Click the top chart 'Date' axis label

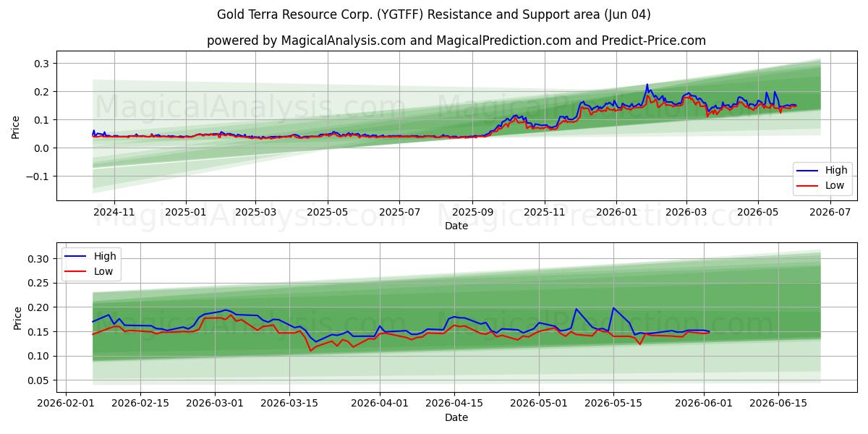click(x=456, y=226)
